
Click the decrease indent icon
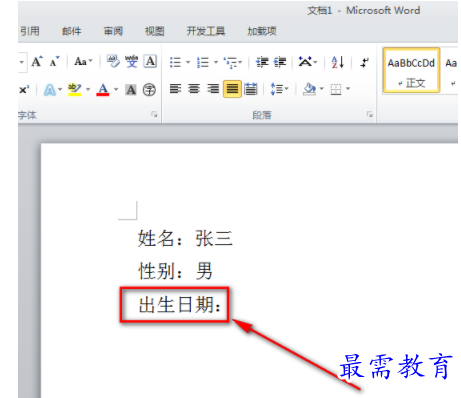click(262, 62)
